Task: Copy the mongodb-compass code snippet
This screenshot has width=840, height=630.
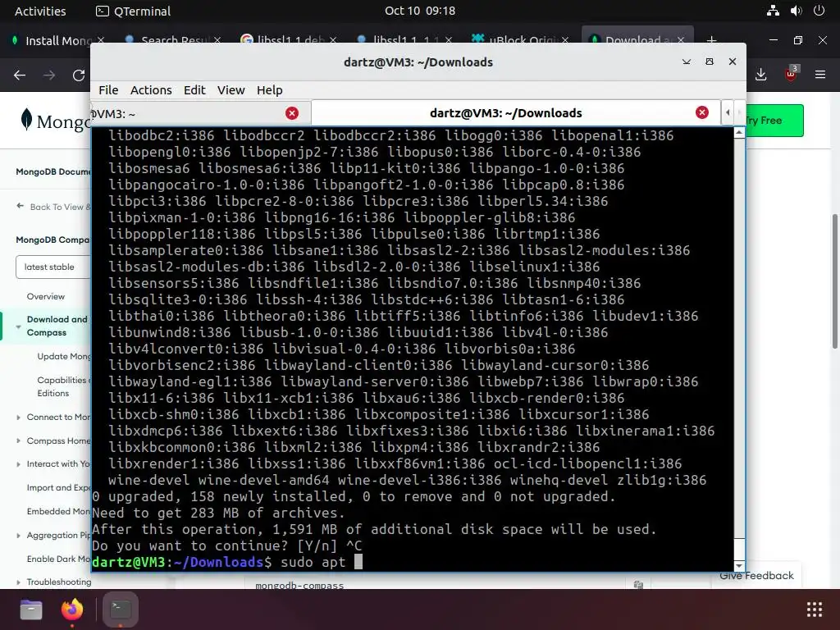Action: [x=638, y=584]
